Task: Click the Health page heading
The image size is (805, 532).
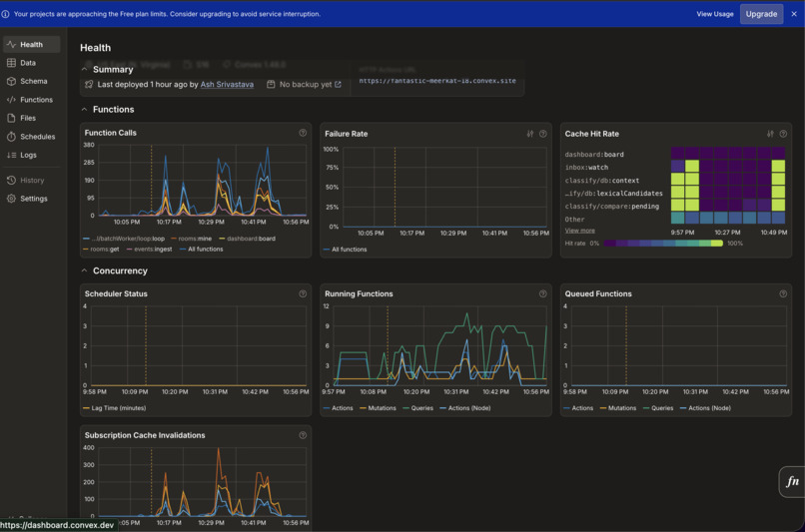Action: pyautogui.click(x=95, y=48)
